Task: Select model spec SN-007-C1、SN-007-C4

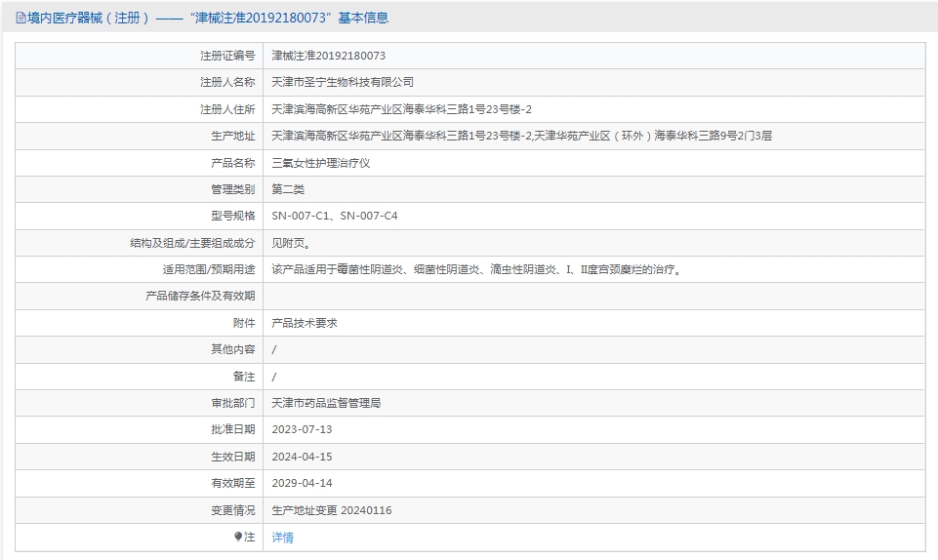Action: [335, 216]
